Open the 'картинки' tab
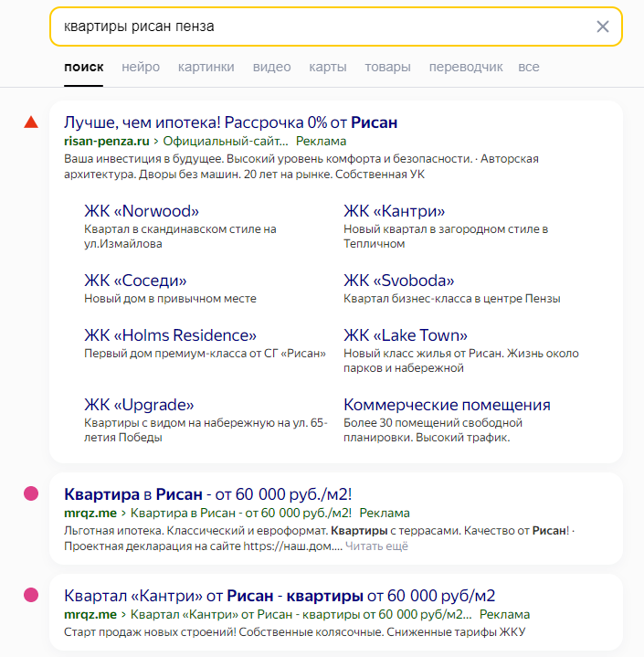The width and height of the screenshot is (644, 657). click(206, 67)
